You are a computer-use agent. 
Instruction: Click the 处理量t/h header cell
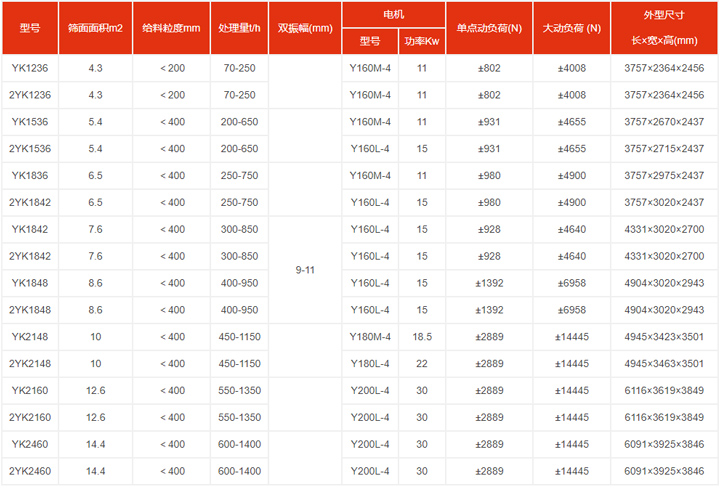coord(240,28)
